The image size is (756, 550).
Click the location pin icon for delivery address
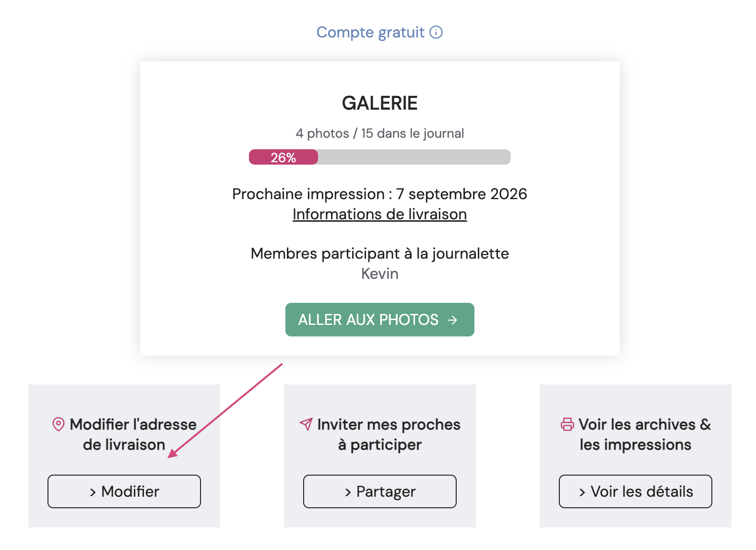pyautogui.click(x=59, y=424)
